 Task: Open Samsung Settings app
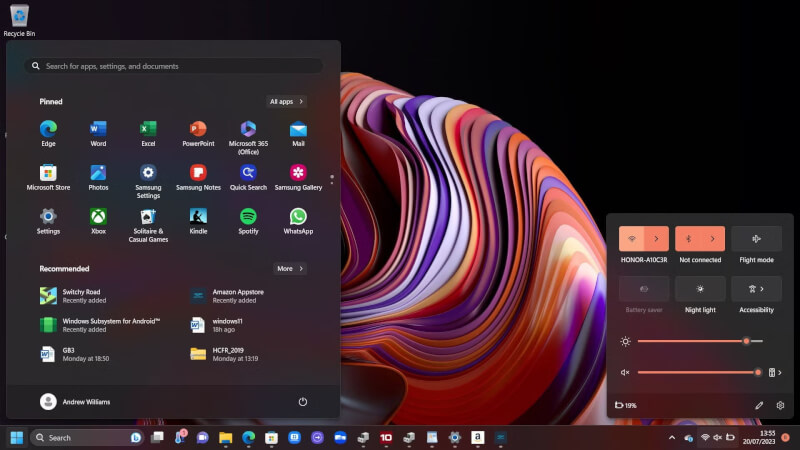tap(148, 181)
